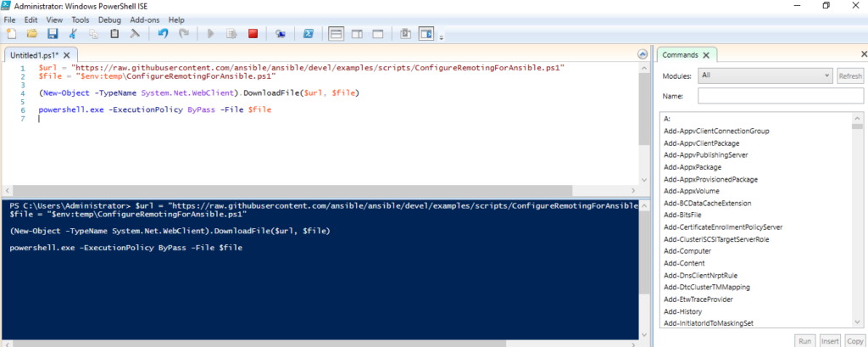Redo edit with gray arrow icon
The image size is (868, 347).
click(x=183, y=34)
